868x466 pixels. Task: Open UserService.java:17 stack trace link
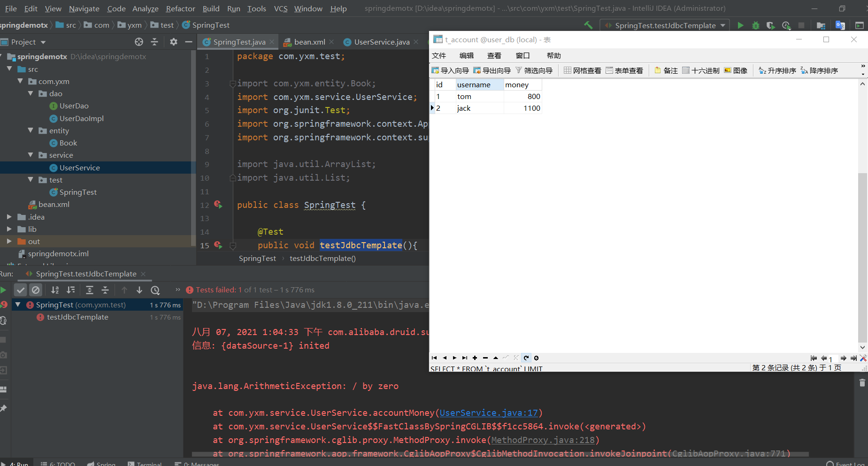tap(489, 413)
